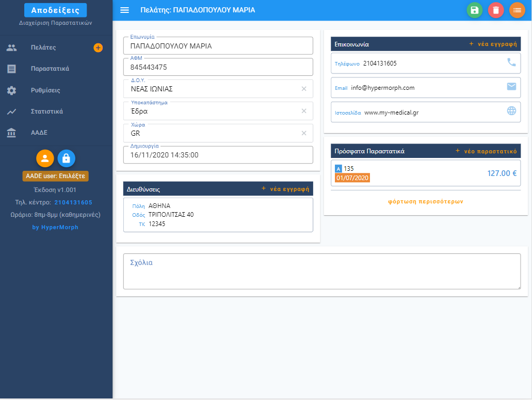Click the email envelope icon

[511, 87]
